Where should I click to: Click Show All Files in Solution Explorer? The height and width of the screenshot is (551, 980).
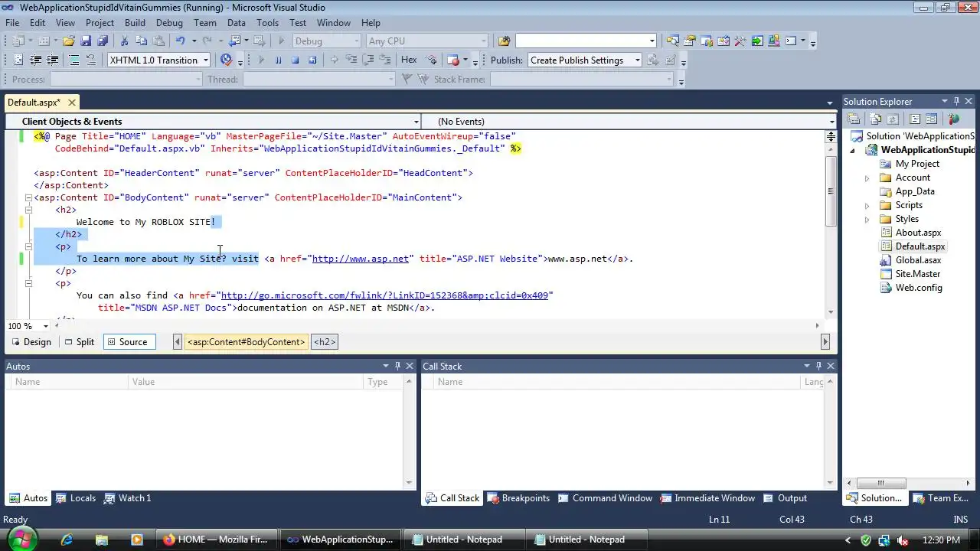pyautogui.click(x=875, y=119)
